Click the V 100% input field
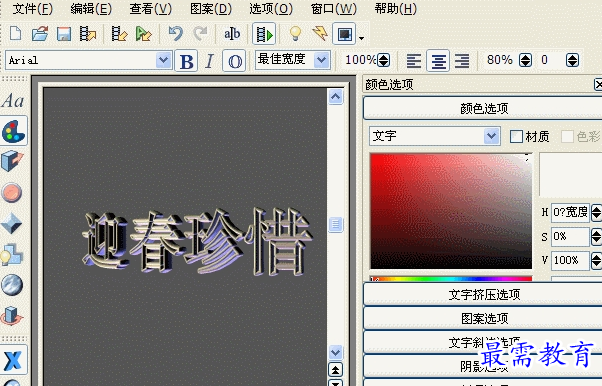 click(570, 260)
